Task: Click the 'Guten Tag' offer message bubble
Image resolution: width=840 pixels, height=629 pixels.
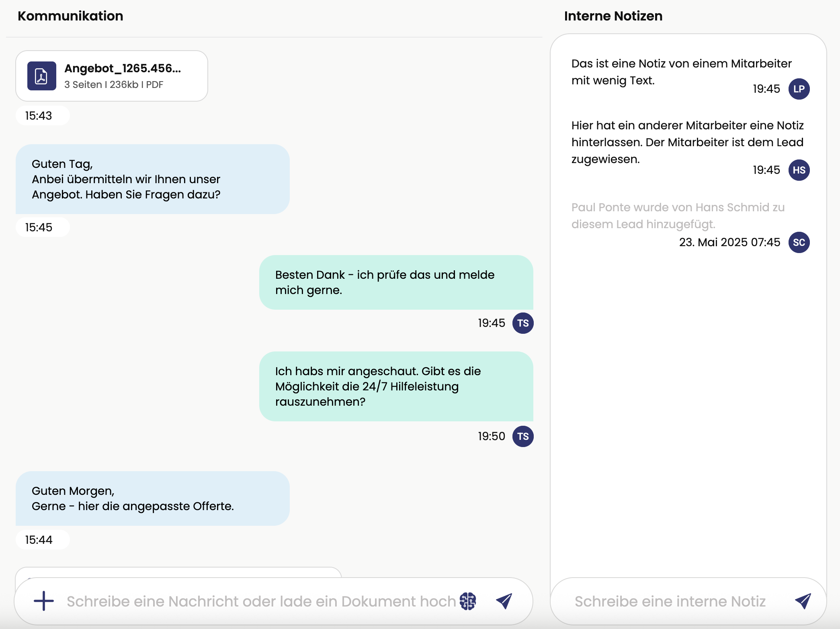Action: coord(152,179)
